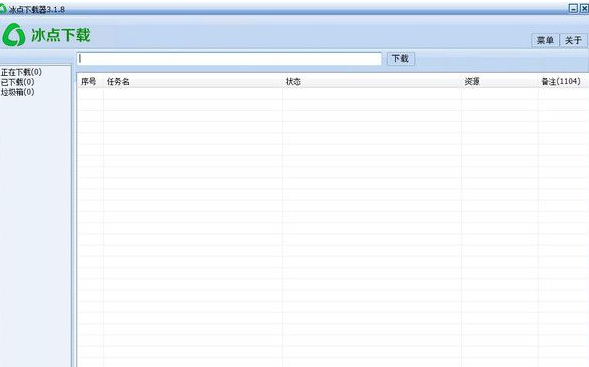Focus the URL input field
The image size is (589, 367).
coord(230,59)
